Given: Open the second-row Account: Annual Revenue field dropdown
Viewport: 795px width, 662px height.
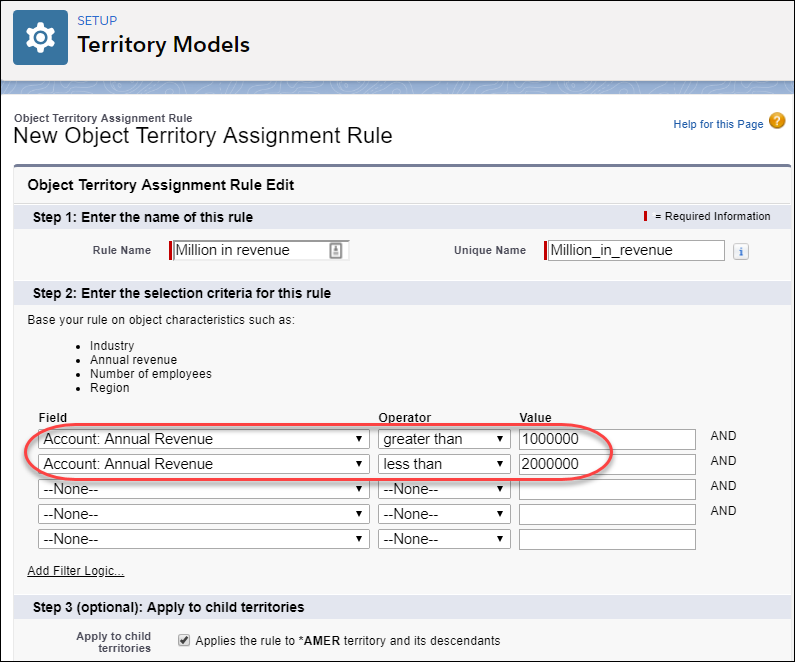Looking at the screenshot, I should (x=204, y=464).
